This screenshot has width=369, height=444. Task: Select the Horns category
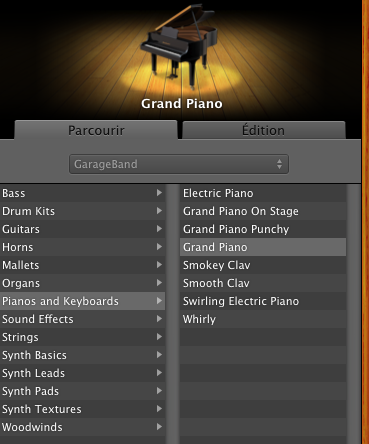[82, 247]
